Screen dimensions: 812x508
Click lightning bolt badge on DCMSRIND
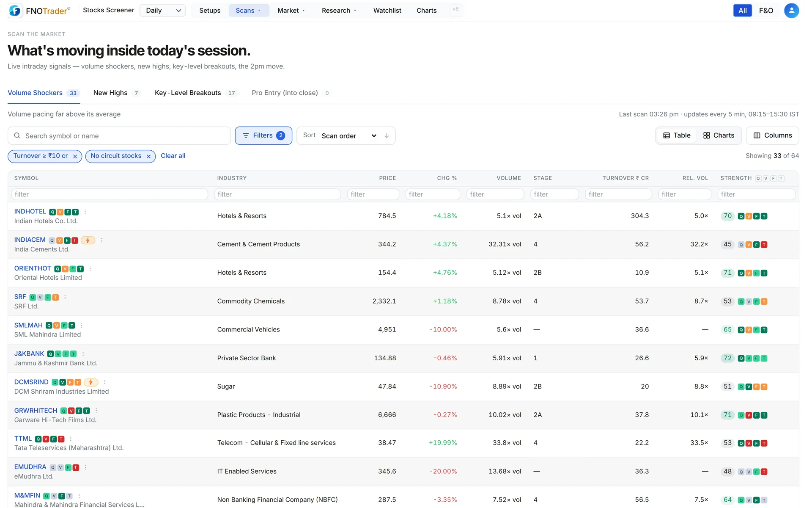tap(91, 382)
